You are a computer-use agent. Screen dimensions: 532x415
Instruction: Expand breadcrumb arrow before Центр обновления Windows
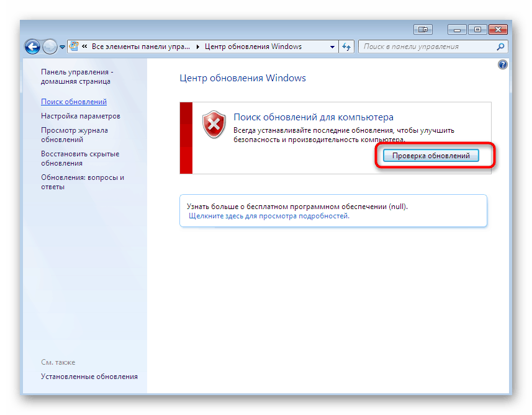click(198, 47)
